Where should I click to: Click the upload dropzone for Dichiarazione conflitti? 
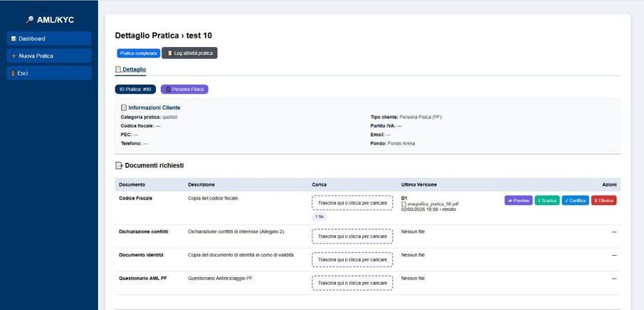pos(352,237)
